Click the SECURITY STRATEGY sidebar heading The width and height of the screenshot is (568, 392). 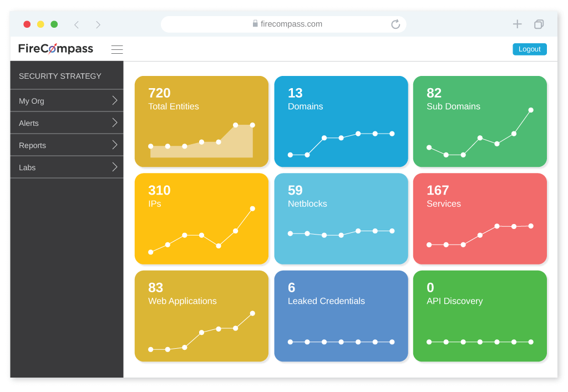(60, 76)
